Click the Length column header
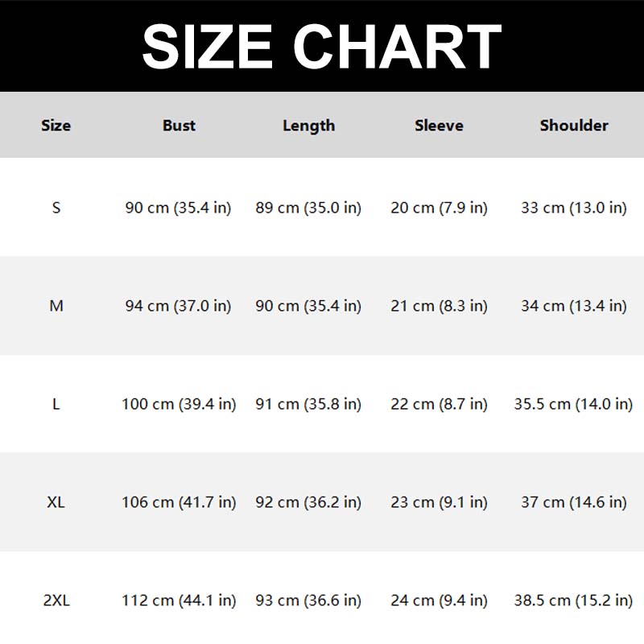This screenshot has height=644, width=644. coord(308,126)
